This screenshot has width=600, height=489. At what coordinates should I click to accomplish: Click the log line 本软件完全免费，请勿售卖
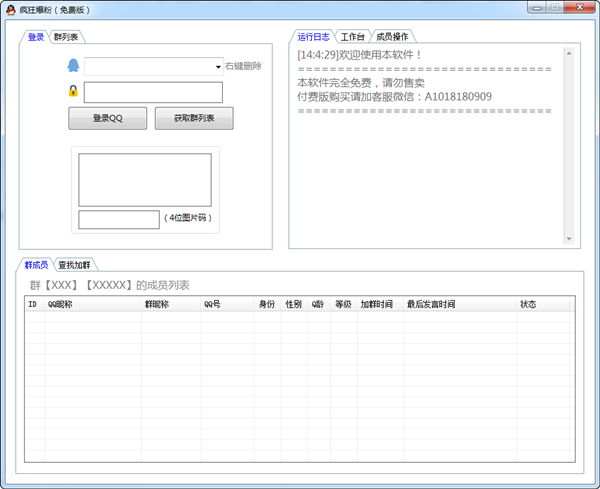click(361, 83)
